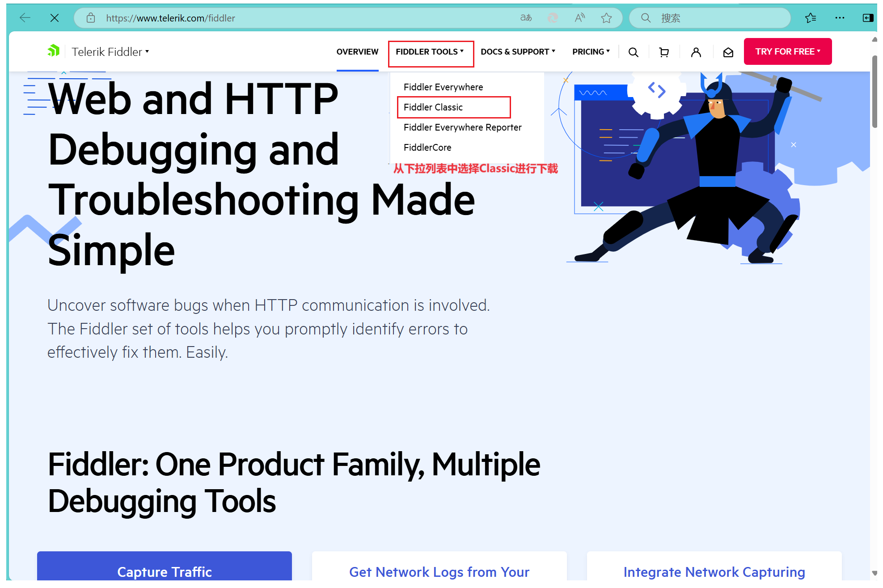Image resolution: width=883 pixels, height=588 pixels.
Task: Add page to favorites star icon
Action: point(606,18)
